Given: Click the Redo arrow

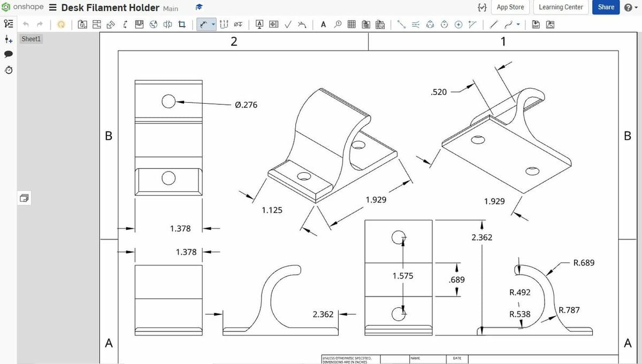Looking at the screenshot, I should [40, 25].
